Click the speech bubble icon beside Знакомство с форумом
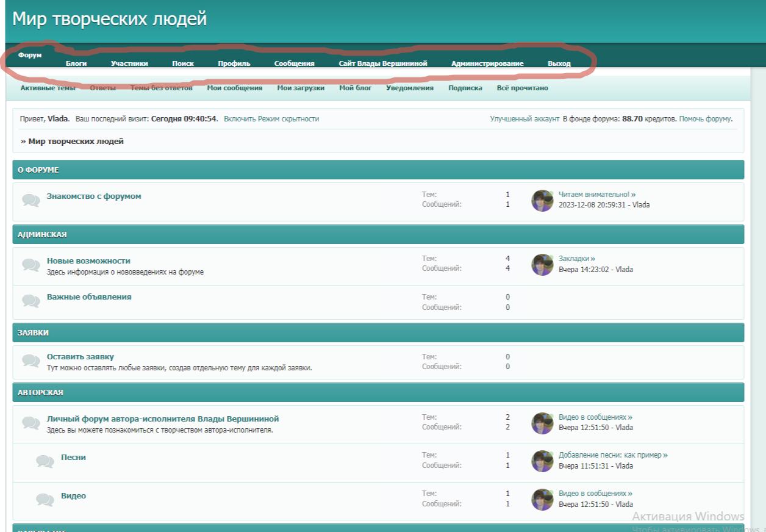Image resolution: width=766 pixels, height=532 pixels. [31, 200]
